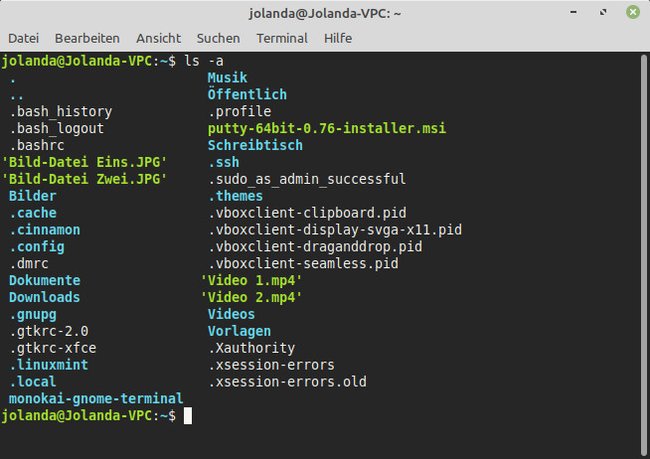Click the .linuxmint directory name
This screenshot has width=650, height=459.
pos(49,365)
